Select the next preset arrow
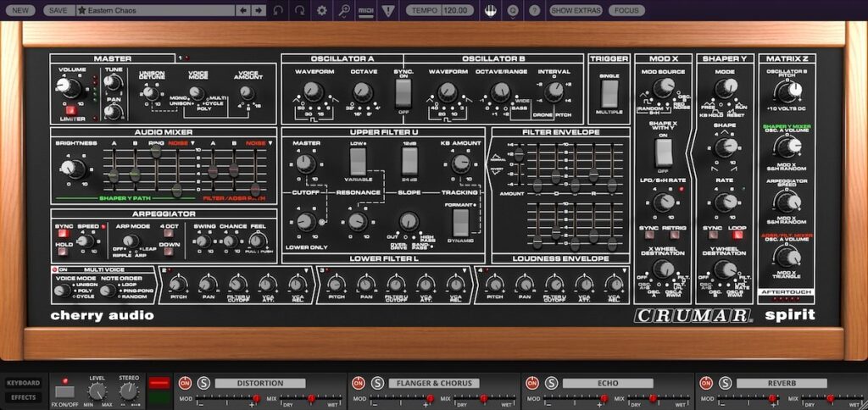The width and height of the screenshot is (868, 410). [257, 10]
